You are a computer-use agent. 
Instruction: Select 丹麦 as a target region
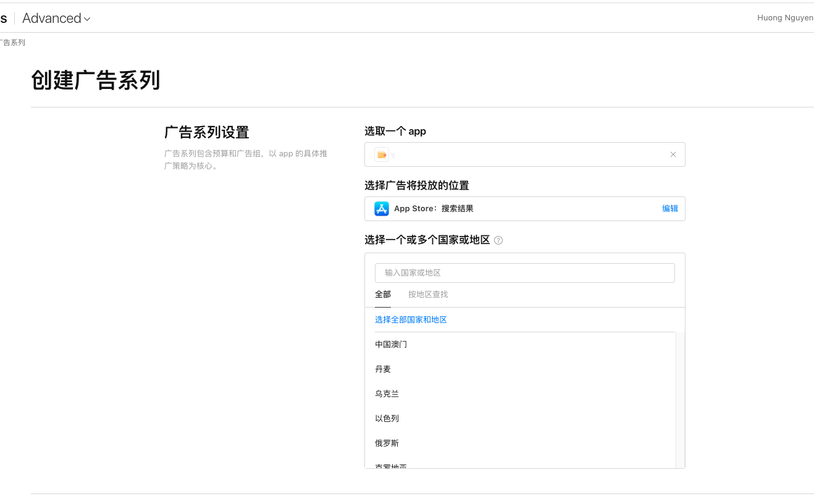(383, 369)
